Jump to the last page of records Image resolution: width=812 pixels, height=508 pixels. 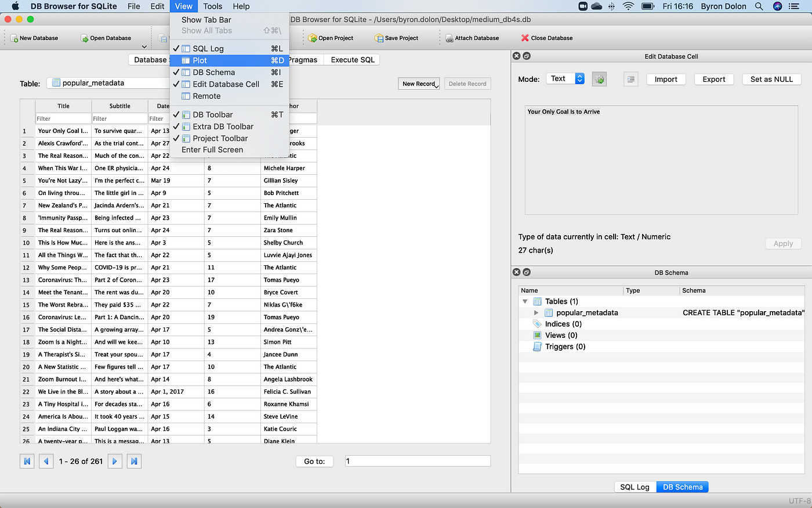[134, 461]
